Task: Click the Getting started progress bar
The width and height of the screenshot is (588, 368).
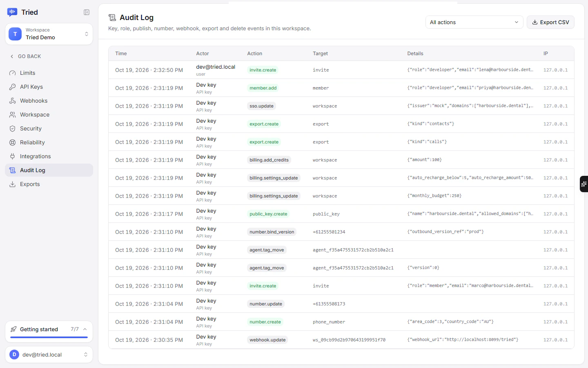Action: pyautogui.click(x=49, y=337)
